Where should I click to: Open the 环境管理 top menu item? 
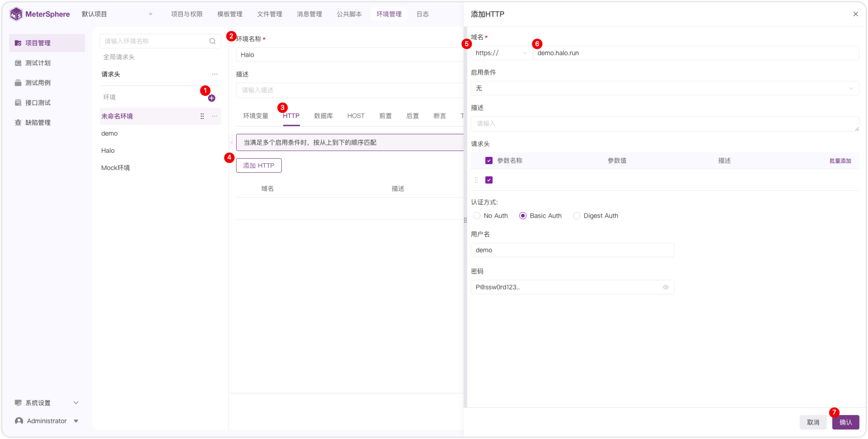[x=389, y=14]
